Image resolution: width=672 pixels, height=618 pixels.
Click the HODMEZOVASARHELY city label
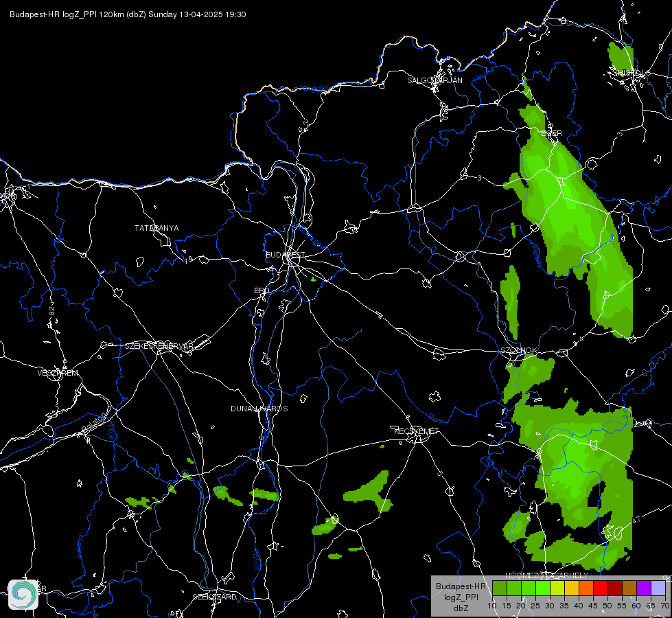tap(547, 575)
